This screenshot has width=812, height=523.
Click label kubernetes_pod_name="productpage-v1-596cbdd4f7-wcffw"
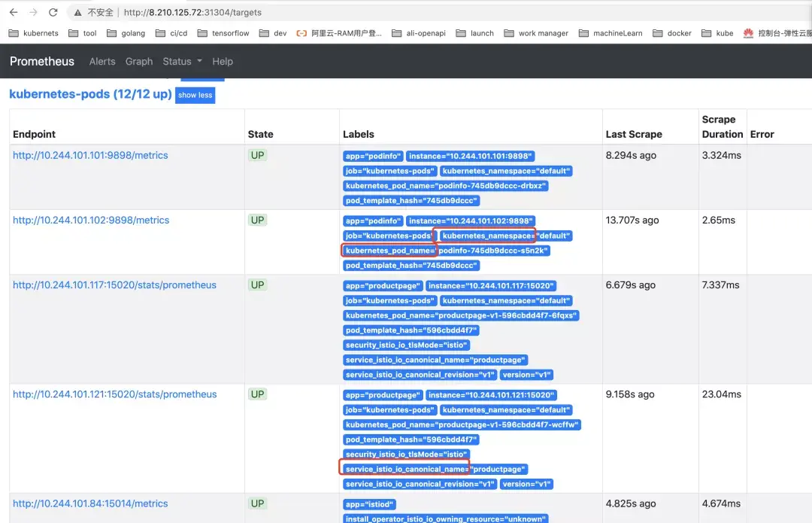coord(462,424)
